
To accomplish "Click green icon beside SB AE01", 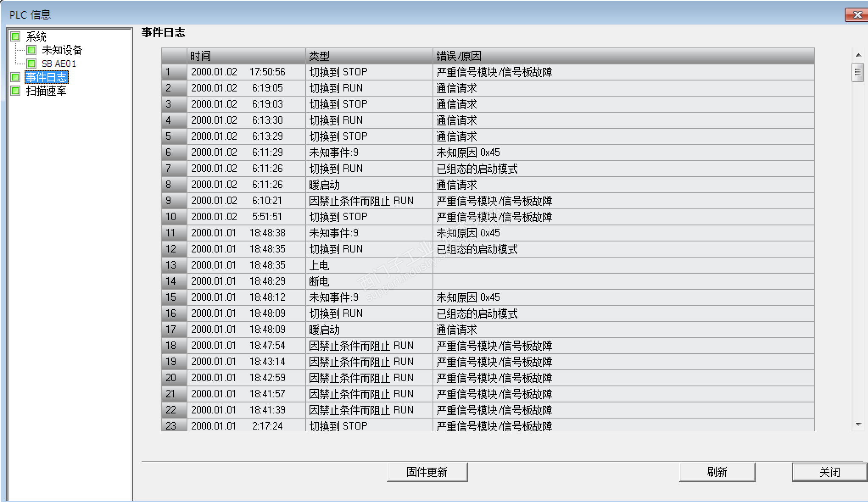I will click(31, 64).
